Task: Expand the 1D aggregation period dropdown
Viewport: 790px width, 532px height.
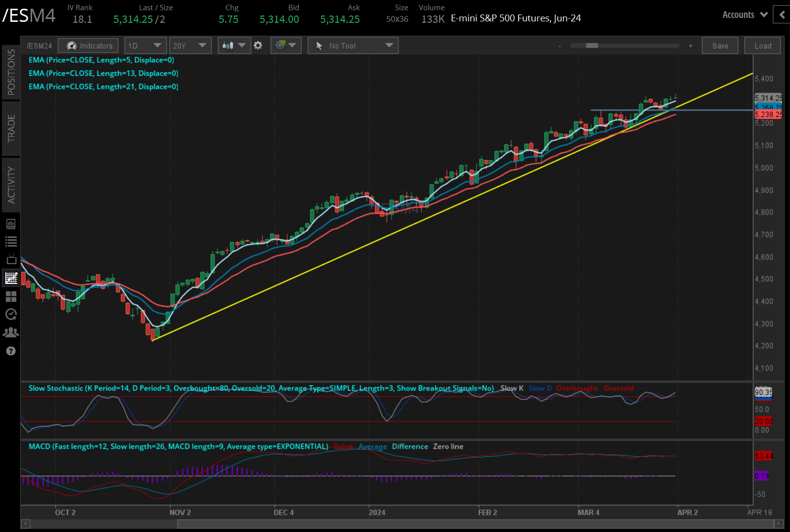Action: pos(145,46)
